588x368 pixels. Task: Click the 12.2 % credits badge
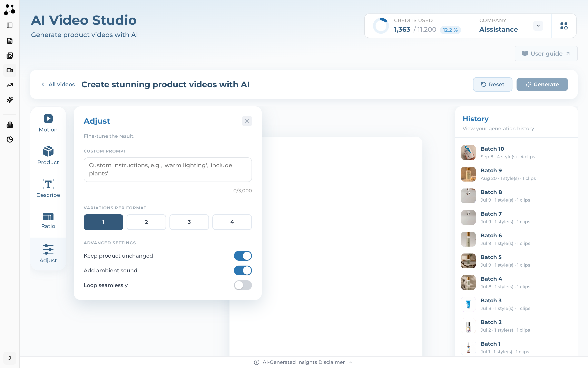pyautogui.click(x=450, y=30)
